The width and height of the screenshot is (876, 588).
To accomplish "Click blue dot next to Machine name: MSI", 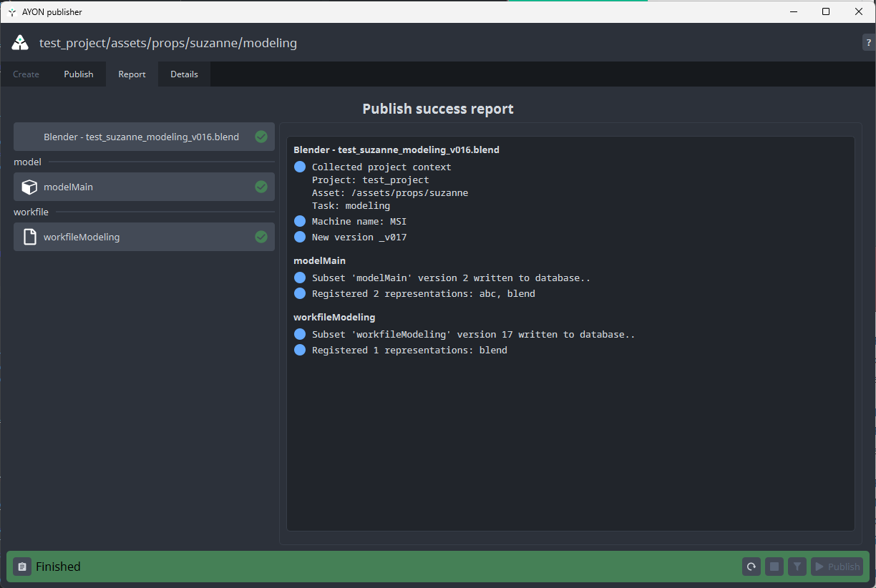I will [300, 222].
